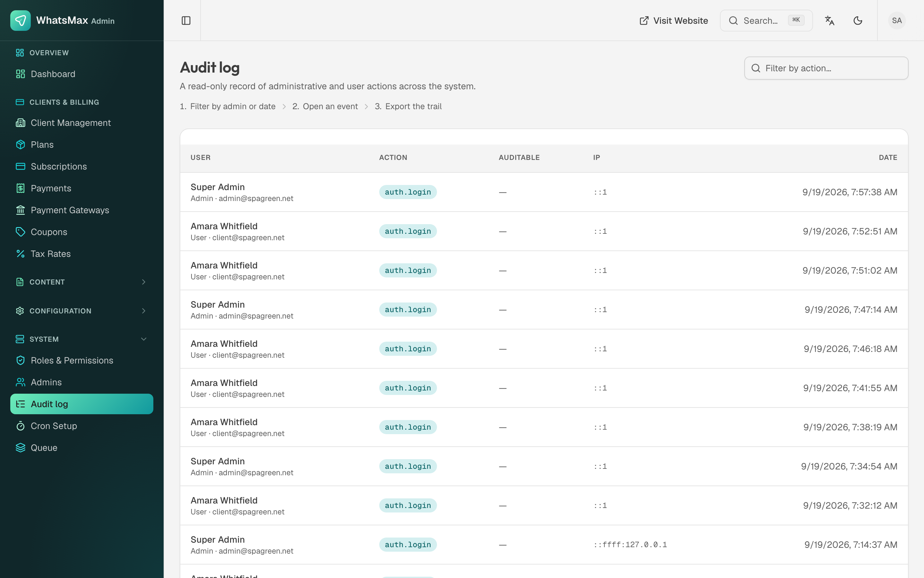Click the ACTION column header

click(x=393, y=157)
